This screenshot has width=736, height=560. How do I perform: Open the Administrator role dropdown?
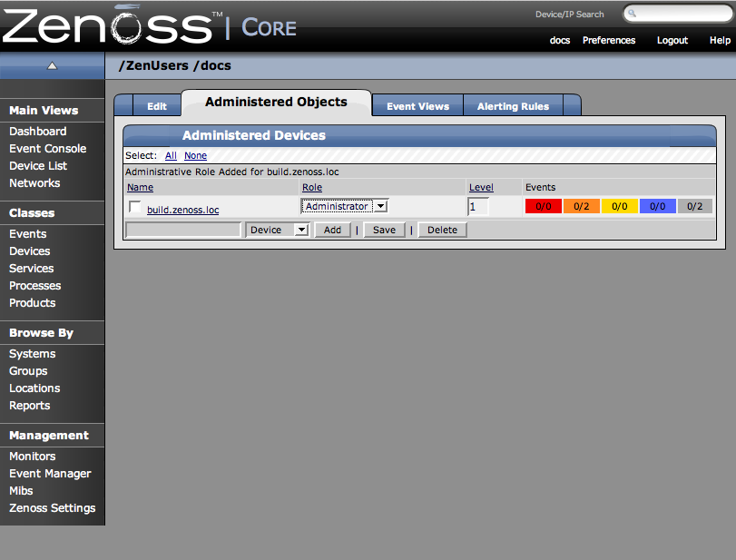click(345, 206)
